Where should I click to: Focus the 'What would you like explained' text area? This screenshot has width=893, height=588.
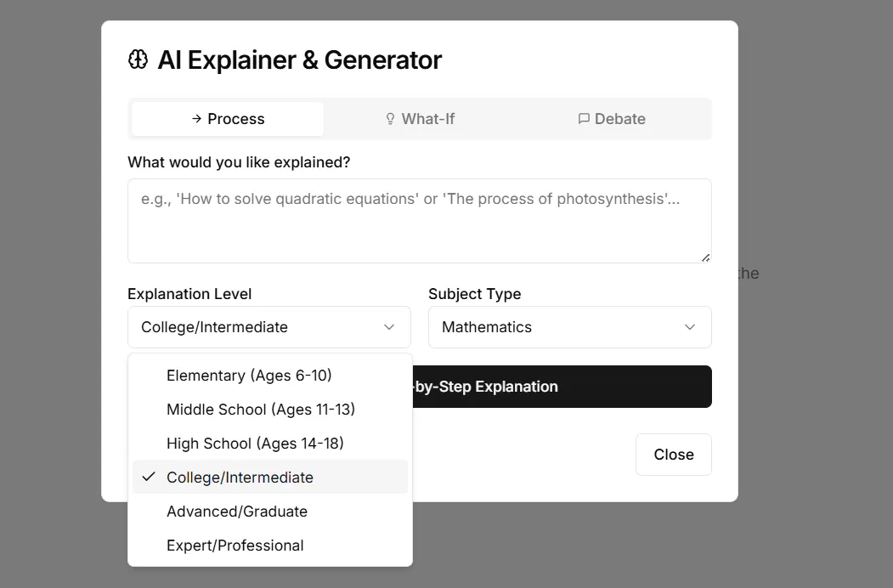(x=420, y=221)
